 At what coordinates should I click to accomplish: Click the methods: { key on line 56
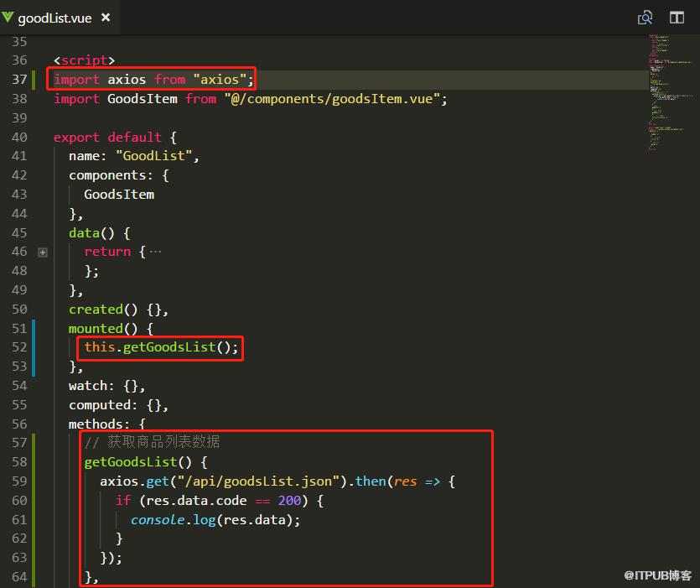(107, 424)
